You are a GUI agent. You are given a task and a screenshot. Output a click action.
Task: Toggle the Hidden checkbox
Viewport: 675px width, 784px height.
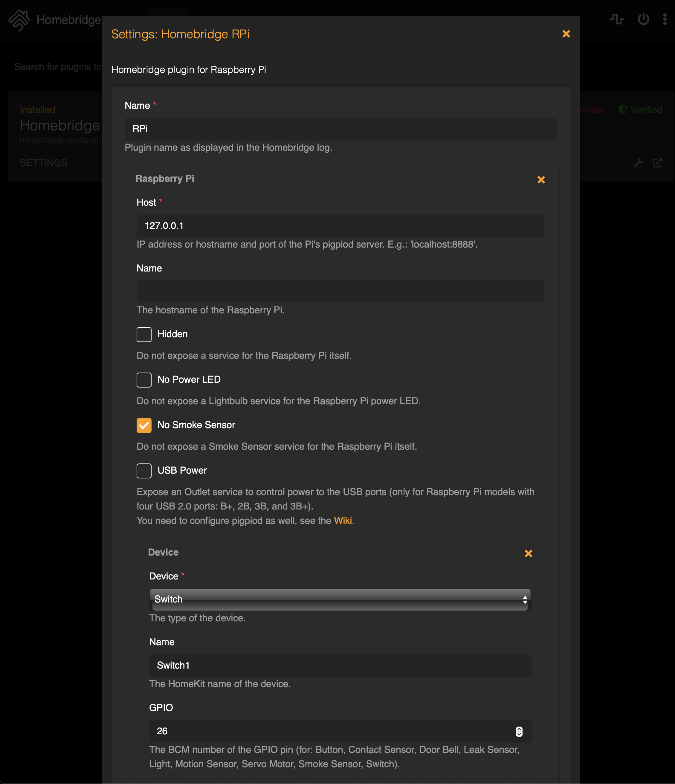point(144,335)
